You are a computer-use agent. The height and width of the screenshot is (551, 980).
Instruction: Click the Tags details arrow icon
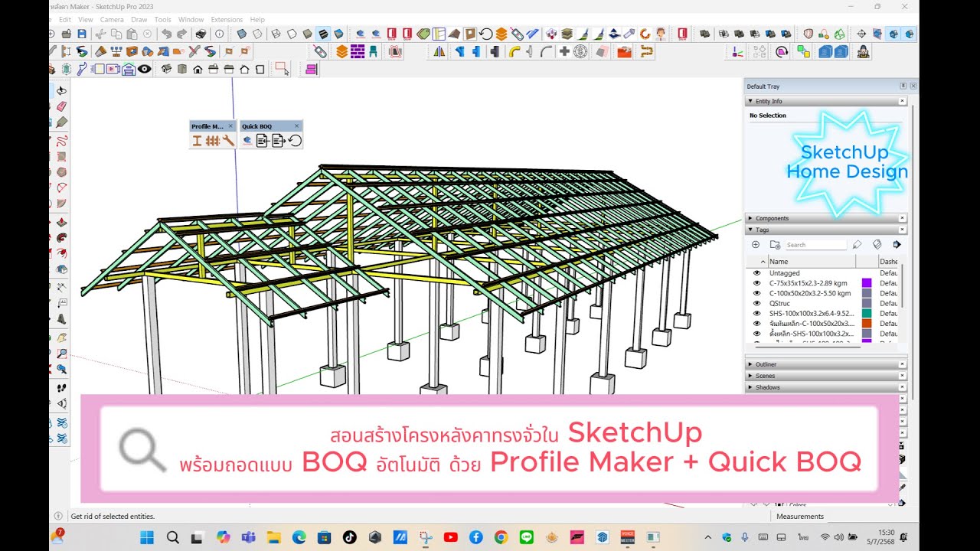897,245
